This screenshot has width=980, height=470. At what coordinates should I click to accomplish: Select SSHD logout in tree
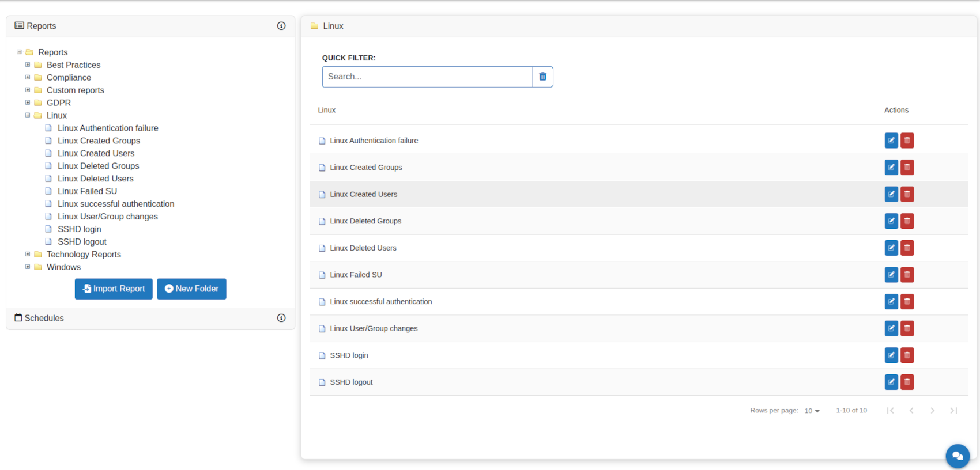coord(82,242)
